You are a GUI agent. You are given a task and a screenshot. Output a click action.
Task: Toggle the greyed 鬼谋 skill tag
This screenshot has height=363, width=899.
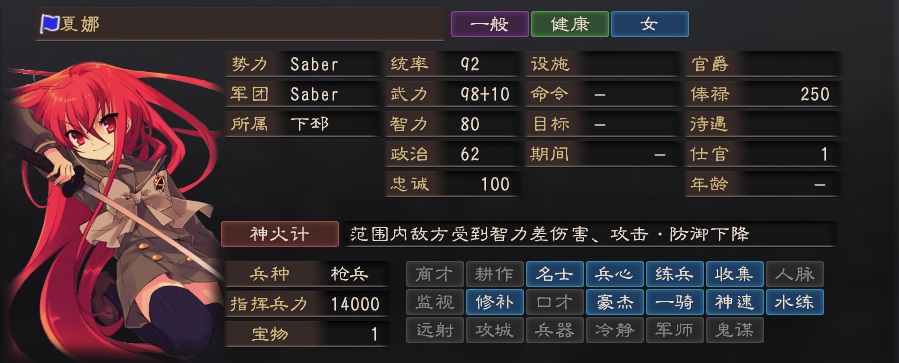tap(734, 330)
